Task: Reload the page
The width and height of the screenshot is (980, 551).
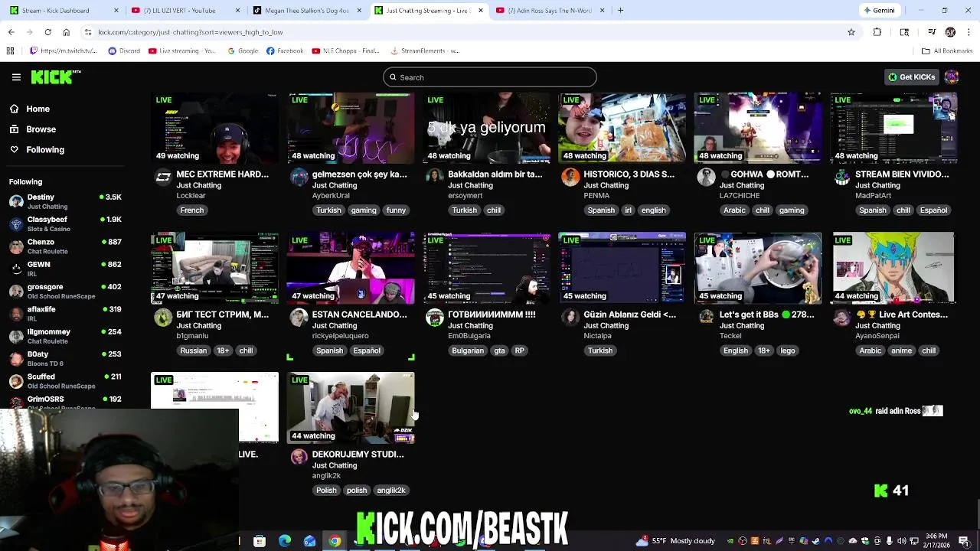Action: pyautogui.click(x=47, y=32)
